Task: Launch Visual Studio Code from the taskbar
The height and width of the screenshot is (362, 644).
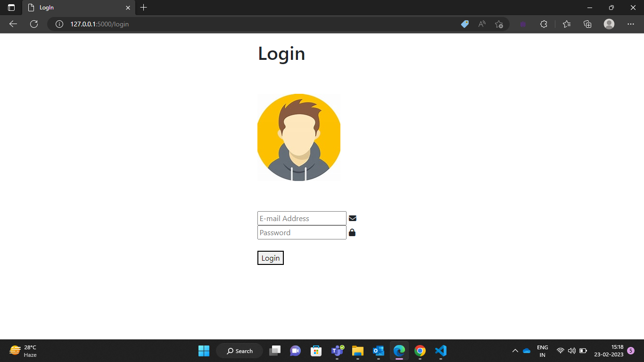Action: [440, 351]
